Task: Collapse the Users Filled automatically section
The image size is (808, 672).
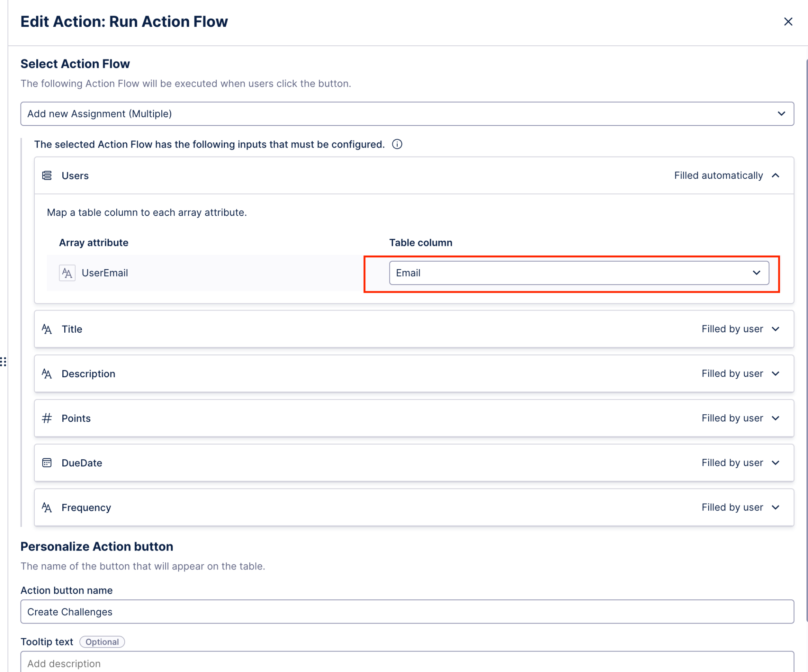Action: click(775, 176)
